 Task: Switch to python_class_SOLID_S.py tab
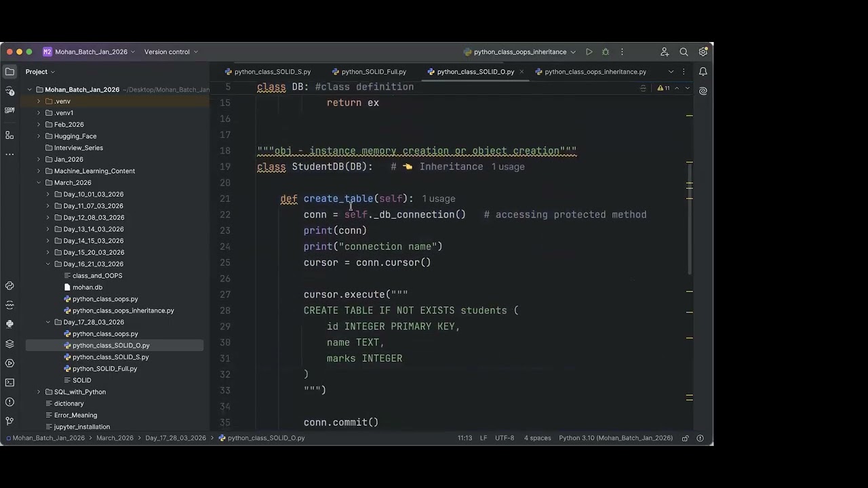click(x=268, y=72)
